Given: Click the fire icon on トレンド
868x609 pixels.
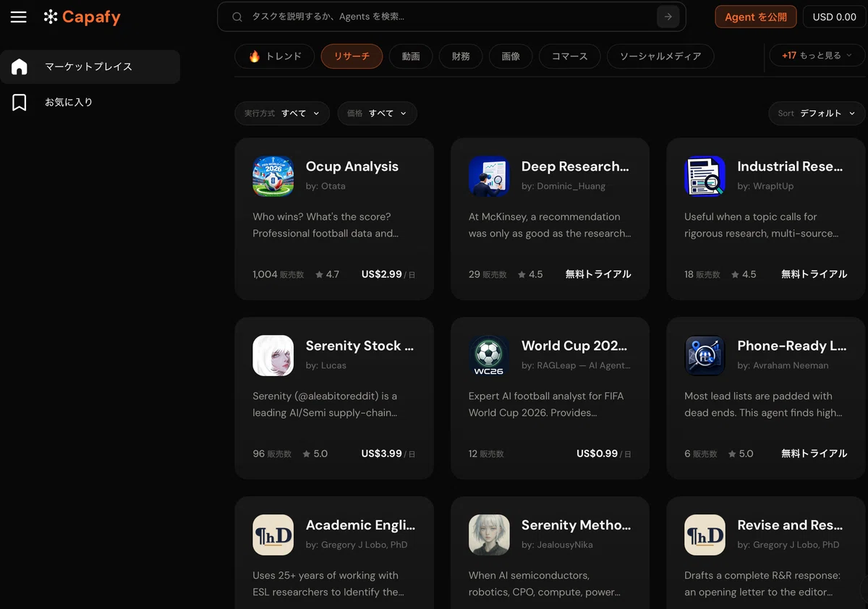Looking at the screenshot, I should point(254,56).
